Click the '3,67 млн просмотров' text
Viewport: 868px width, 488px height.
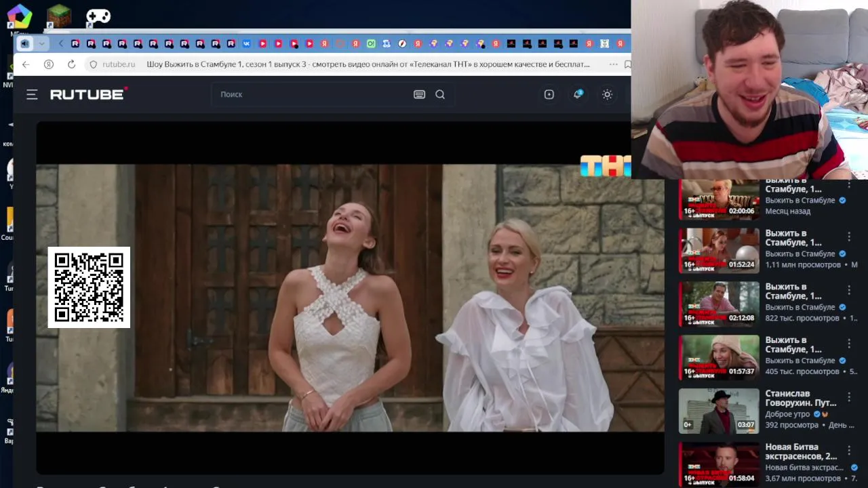coord(803,479)
